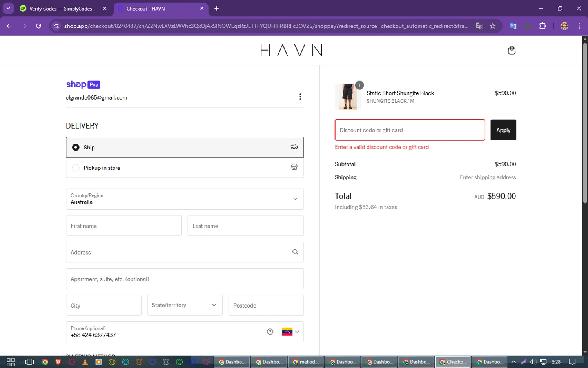The height and width of the screenshot is (368, 588).
Task: Open Brave browser from taskbar
Action: point(58,362)
